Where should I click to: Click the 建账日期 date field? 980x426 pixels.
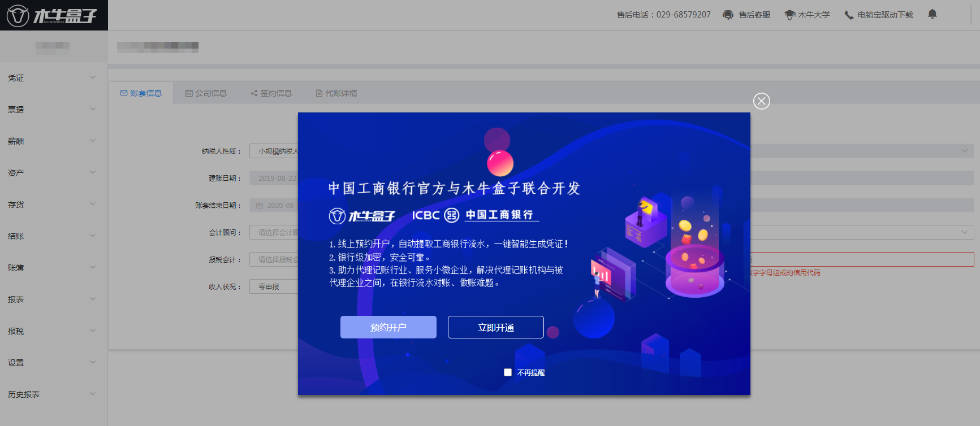click(x=274, y=179)
